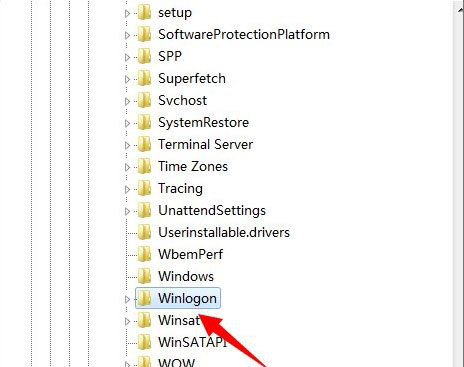The width and height of the screenshot is (464, 367).
Task: Expand the Superfetch key
Action: pos(127,79)
